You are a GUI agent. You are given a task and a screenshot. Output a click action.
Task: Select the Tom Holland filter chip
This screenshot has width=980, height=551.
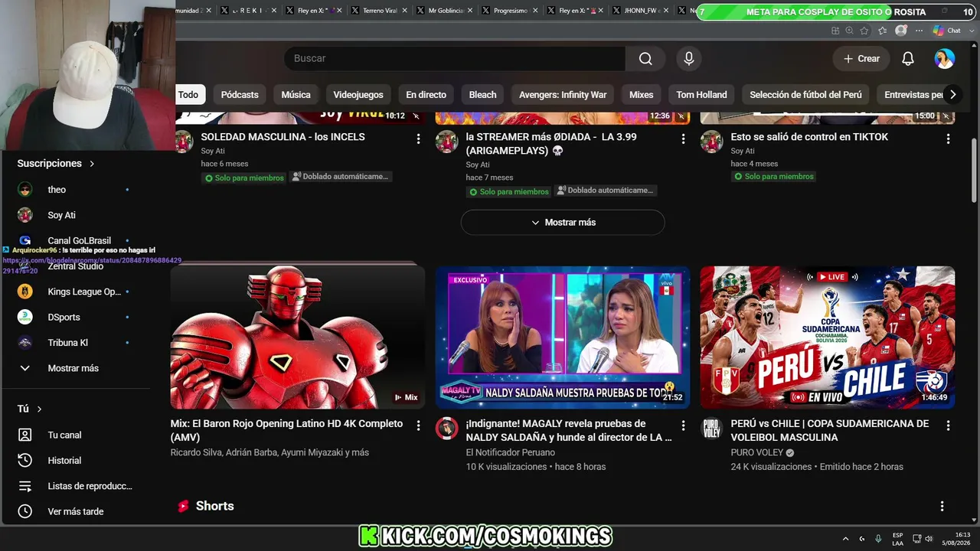pos(701,95)
